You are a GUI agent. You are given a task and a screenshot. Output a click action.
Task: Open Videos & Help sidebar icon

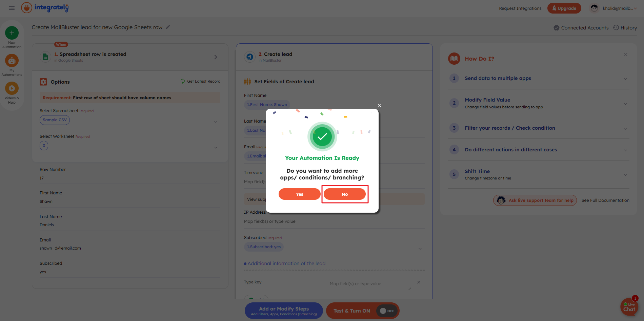pyautogui.click(x=12, y=89)
